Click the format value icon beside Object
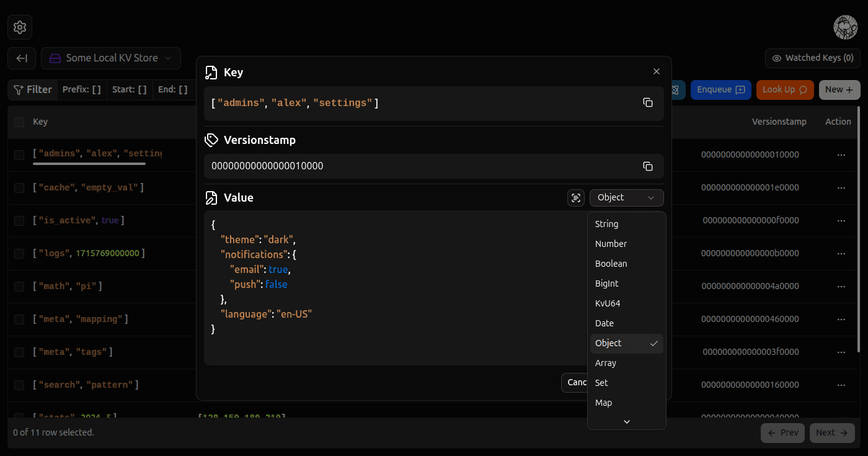The image size is (868, 456). [x=576, y=197]
